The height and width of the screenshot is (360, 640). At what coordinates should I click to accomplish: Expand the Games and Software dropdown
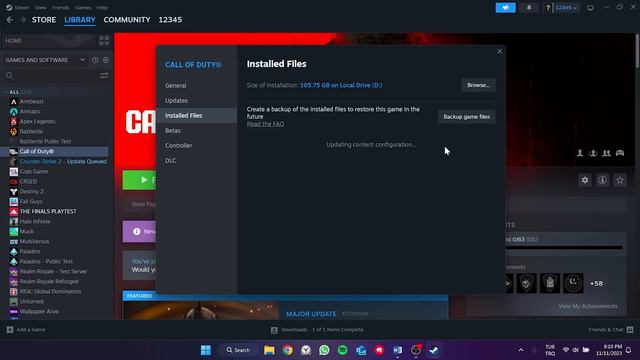(82, 60)
